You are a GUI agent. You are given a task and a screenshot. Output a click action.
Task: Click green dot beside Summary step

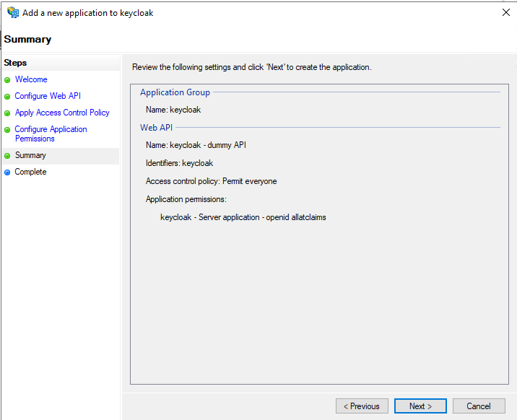pyautogui.click(x=7, y=156)
